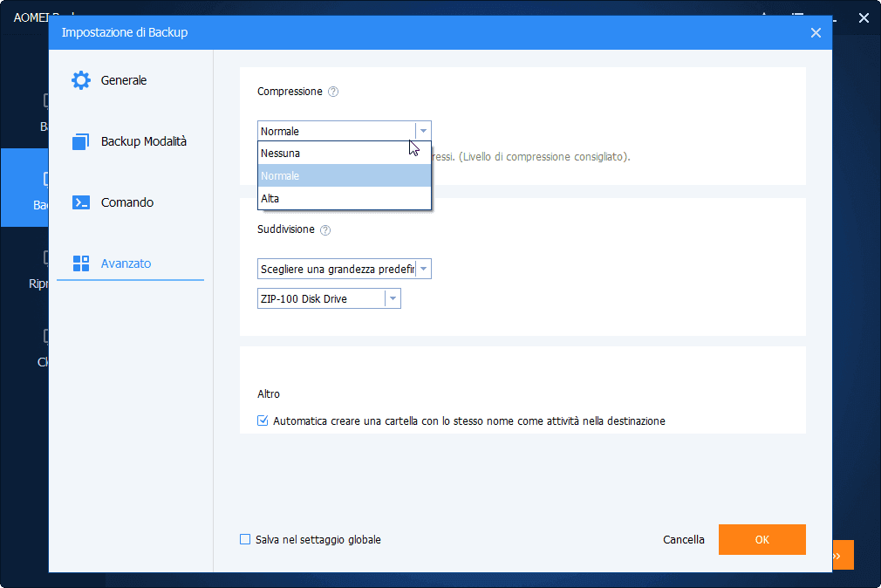Viewport: 881px width, 588px height.
Task: Close the Impostazione di Backup dialog
Action: point(816,32)
